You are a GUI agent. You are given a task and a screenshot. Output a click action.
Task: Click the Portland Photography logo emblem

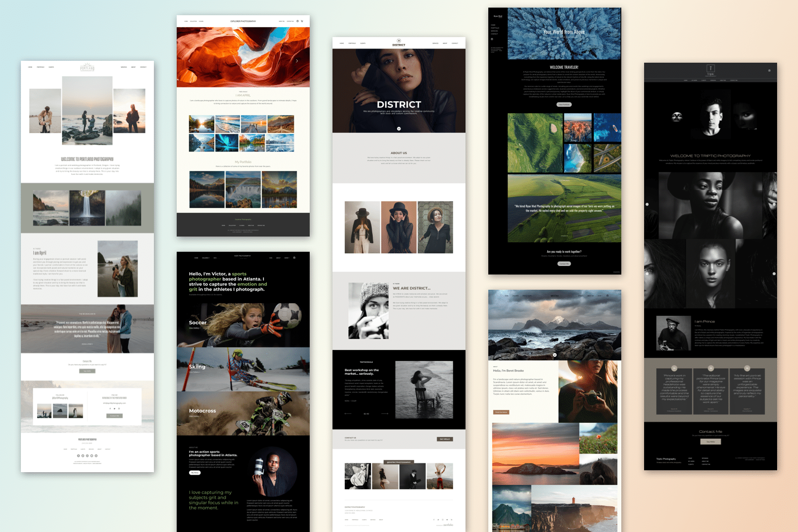86,68
